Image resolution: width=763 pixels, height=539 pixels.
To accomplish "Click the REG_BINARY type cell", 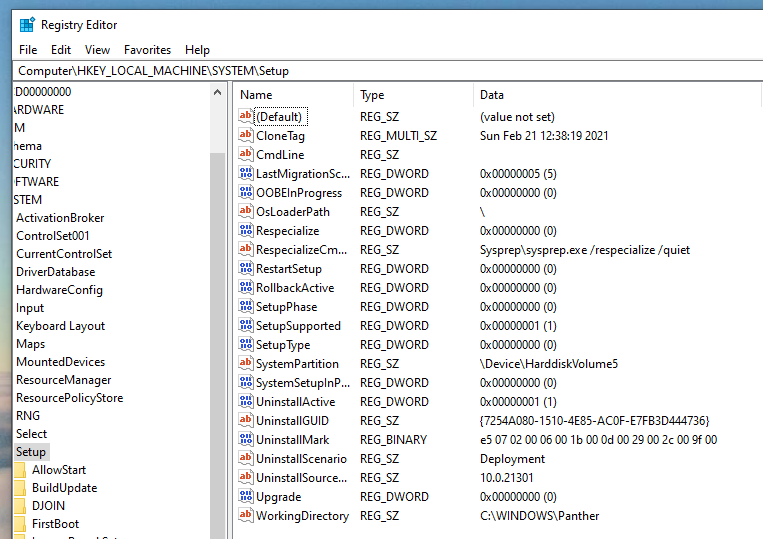I will [393, 440].
